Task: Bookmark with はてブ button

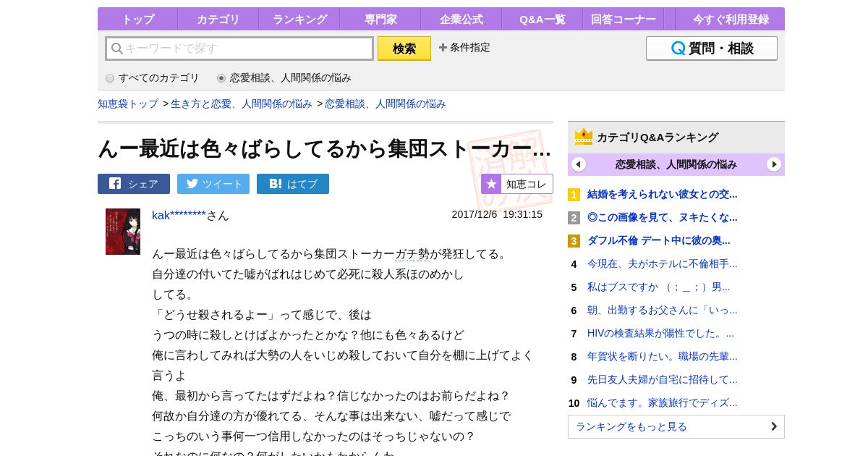Action: [x=293, y=184]
